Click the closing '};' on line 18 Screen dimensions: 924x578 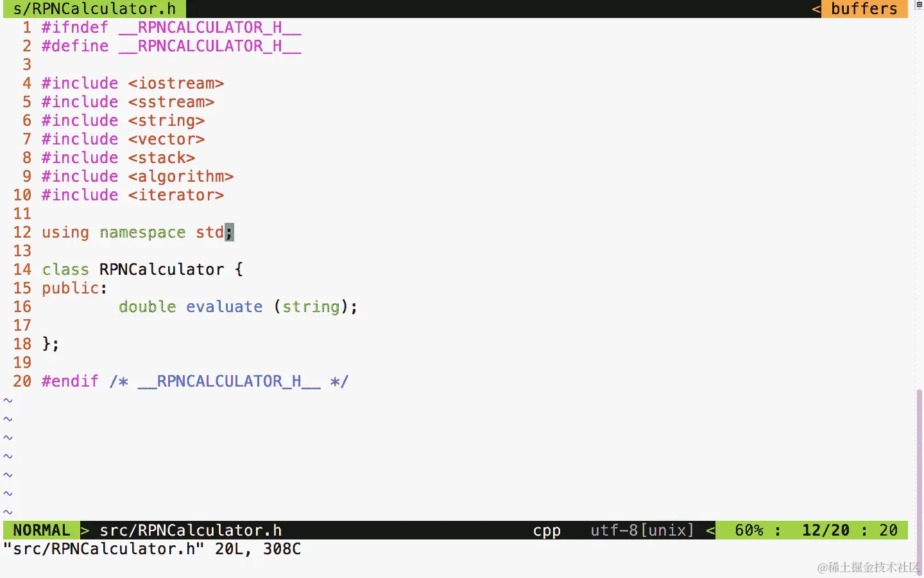[50, 344]
